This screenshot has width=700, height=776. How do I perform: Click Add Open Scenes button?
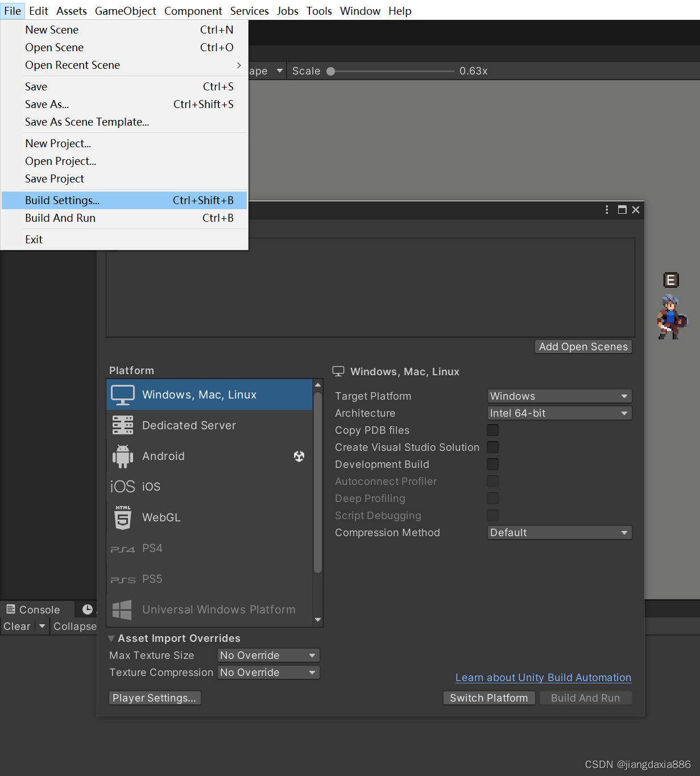[583, 347]
